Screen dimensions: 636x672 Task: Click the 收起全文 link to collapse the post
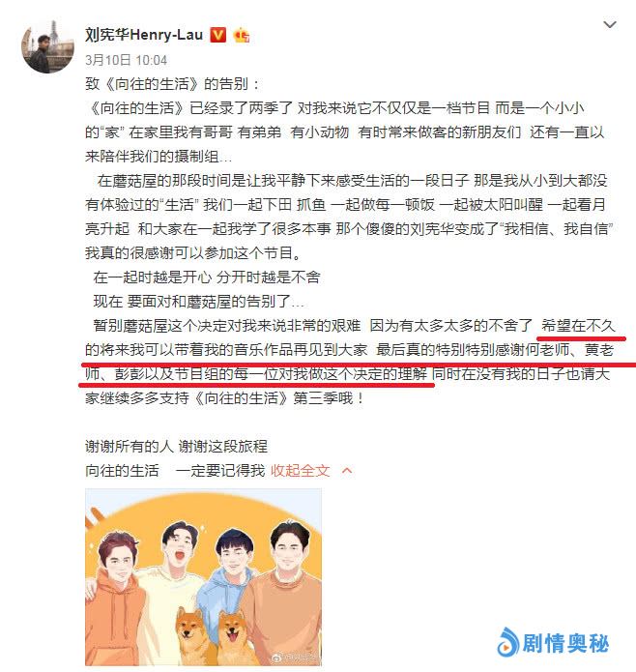pos(301,471)
